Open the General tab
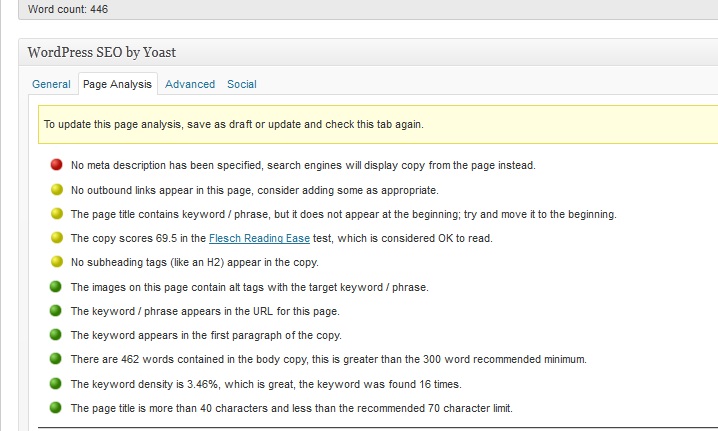718x431 pixels. [51, 84]
